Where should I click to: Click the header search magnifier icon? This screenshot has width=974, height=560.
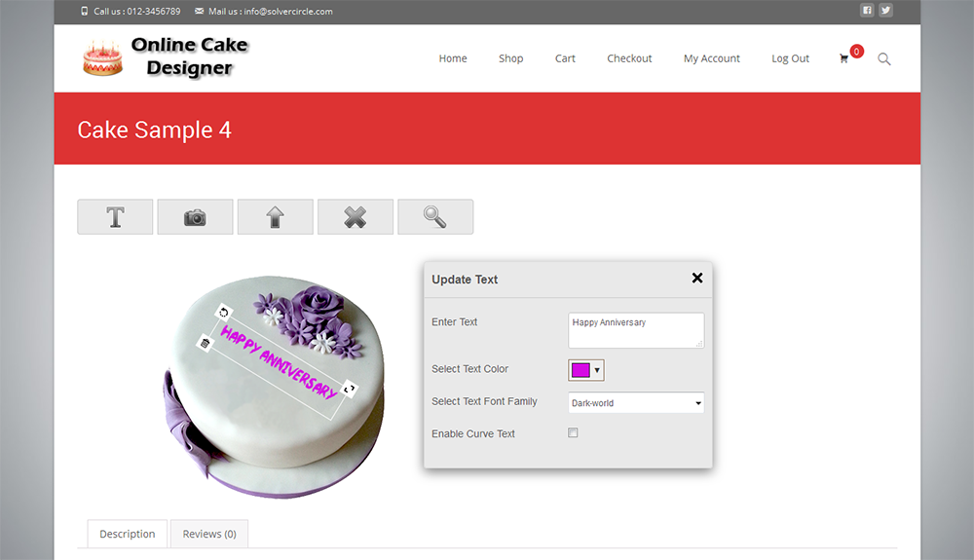tap(884, 59)
